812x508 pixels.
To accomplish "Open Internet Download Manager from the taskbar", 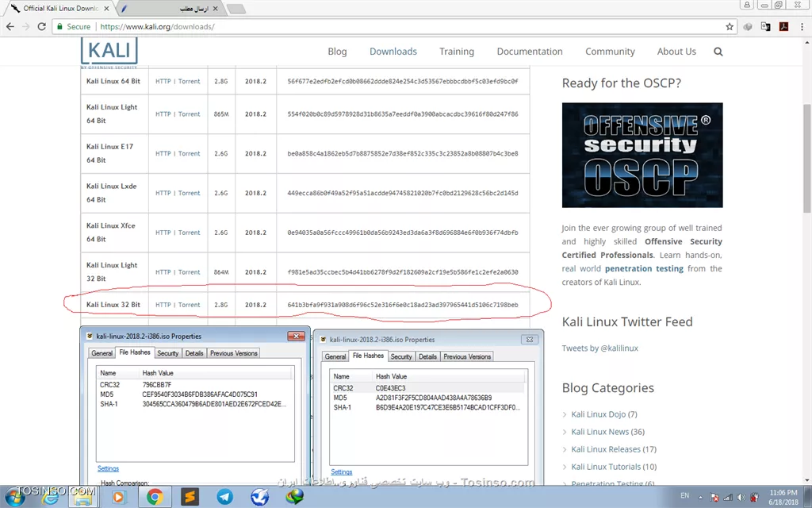I will [x=295, y=497].
